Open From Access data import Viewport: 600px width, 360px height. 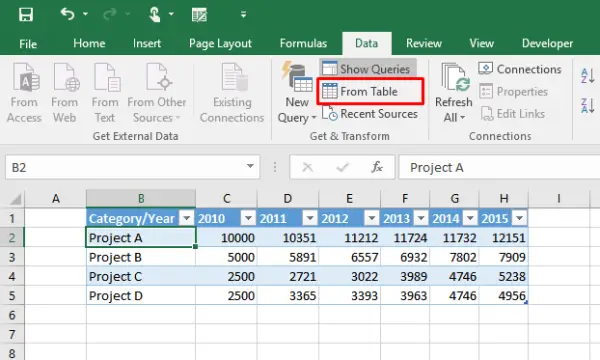(x=24, y=93)
